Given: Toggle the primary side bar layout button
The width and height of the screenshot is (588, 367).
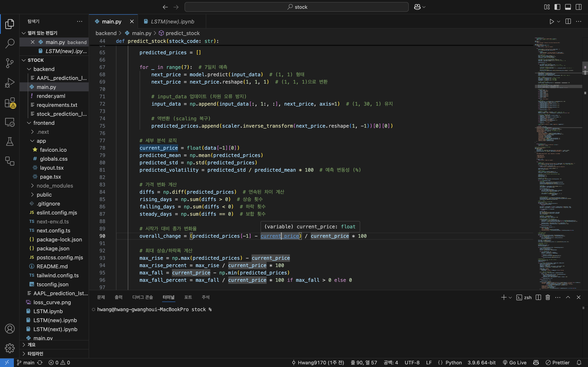Looking at the screenshot, I should coord(557,7).
